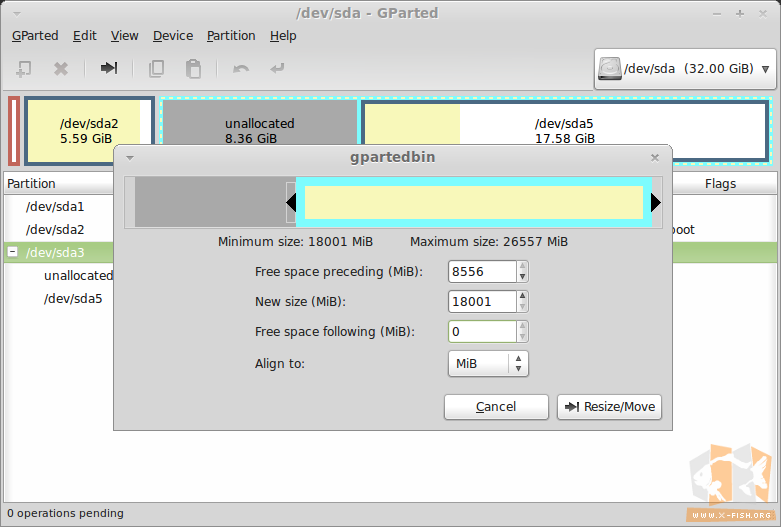Close the gpartedbin dialog
Viewport: 781px width, 527px height.
point(654,158)
